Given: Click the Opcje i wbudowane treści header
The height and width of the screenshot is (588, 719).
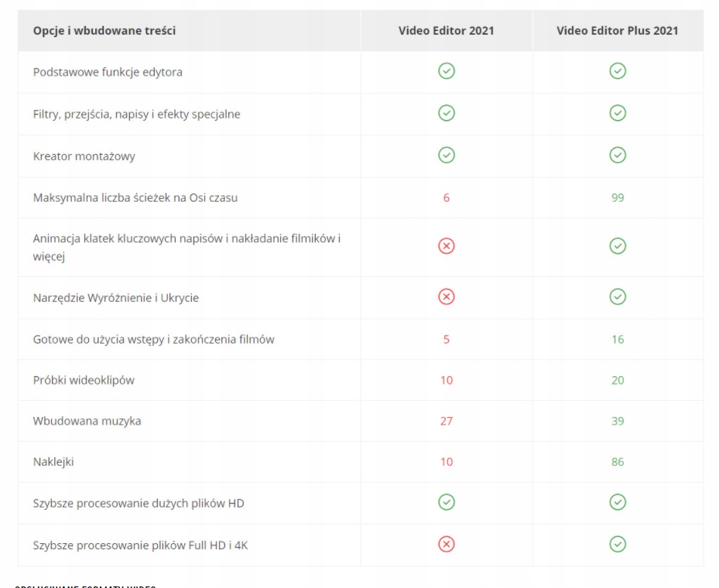Looking at the screenshot, I should 104,31.
